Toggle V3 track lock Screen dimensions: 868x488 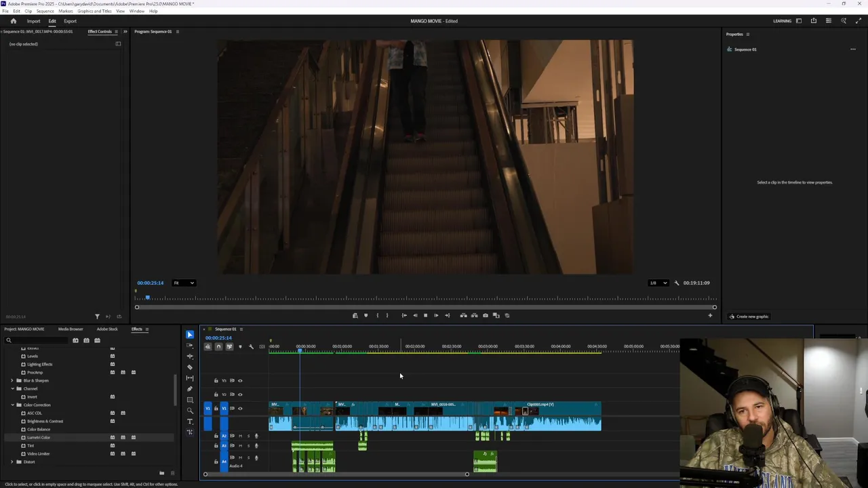coord(216,381)
